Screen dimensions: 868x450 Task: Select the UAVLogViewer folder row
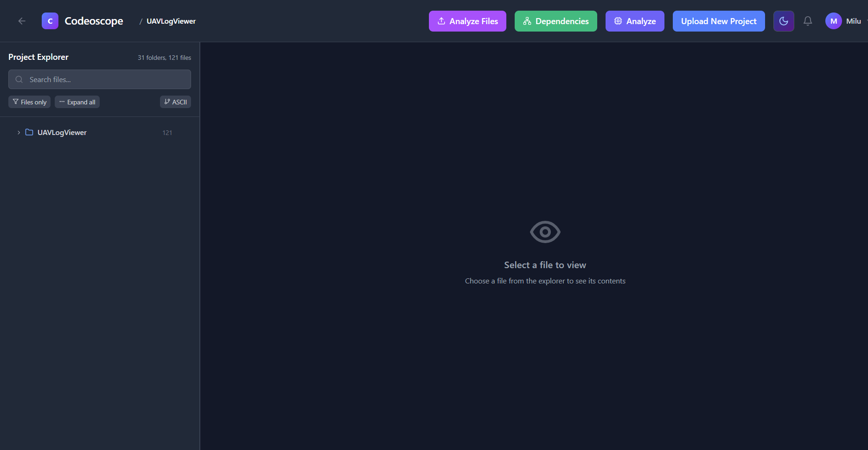coord(100,133)
